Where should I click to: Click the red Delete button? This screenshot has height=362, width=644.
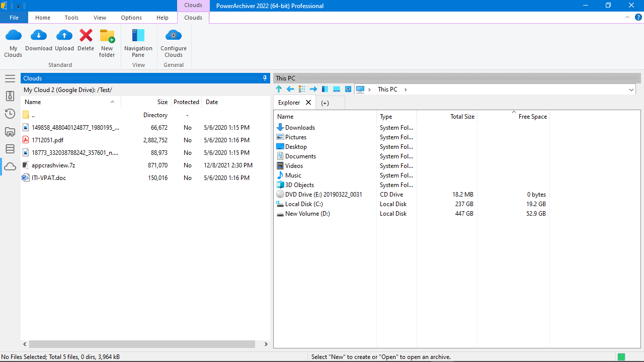(86, 40)
